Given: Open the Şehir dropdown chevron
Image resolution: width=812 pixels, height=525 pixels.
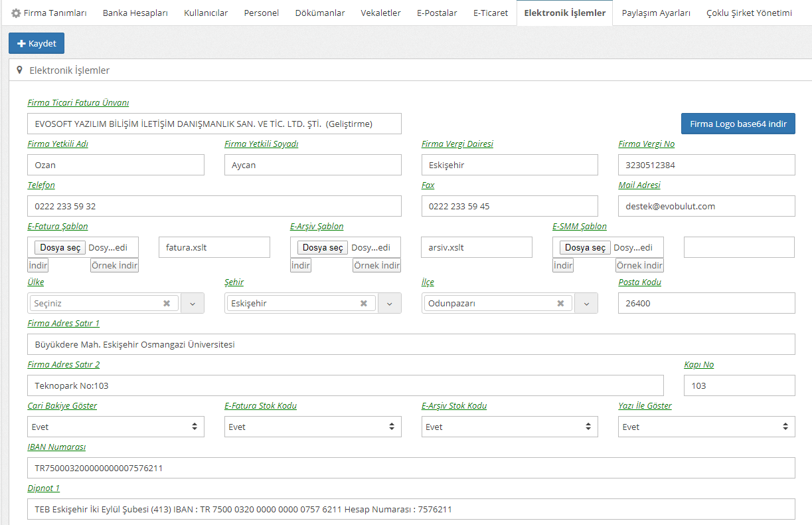Looking at the screenshot, I should (390, 303).
